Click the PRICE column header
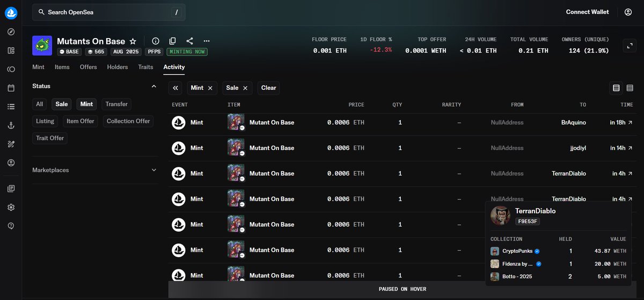644x300 pixels. [x=356, y=105]
